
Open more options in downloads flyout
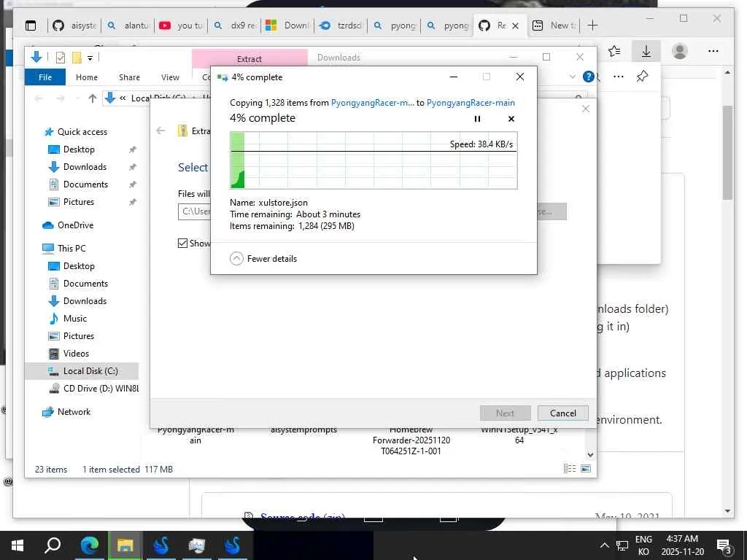pyautogui.click(x=619, y=77)
